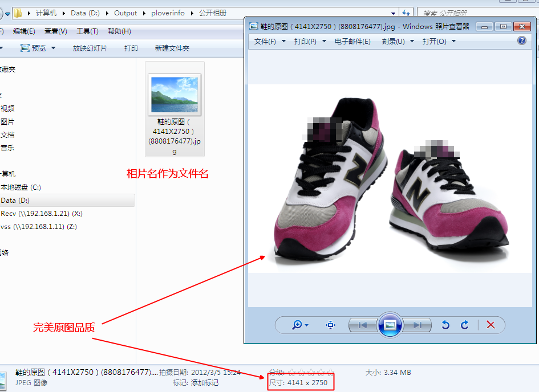The width and height of the screenshot is (539, 392).
Task: Click the zoom magnifier in Photo Viewer
Action: pyautogui.click(x=297, y=325)
